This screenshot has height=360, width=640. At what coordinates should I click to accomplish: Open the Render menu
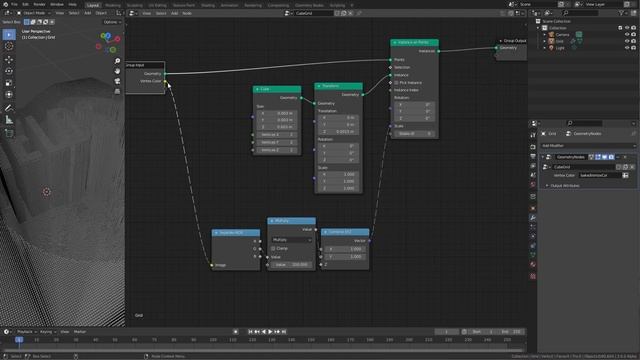pyautogui.click(x=39, y=4)
